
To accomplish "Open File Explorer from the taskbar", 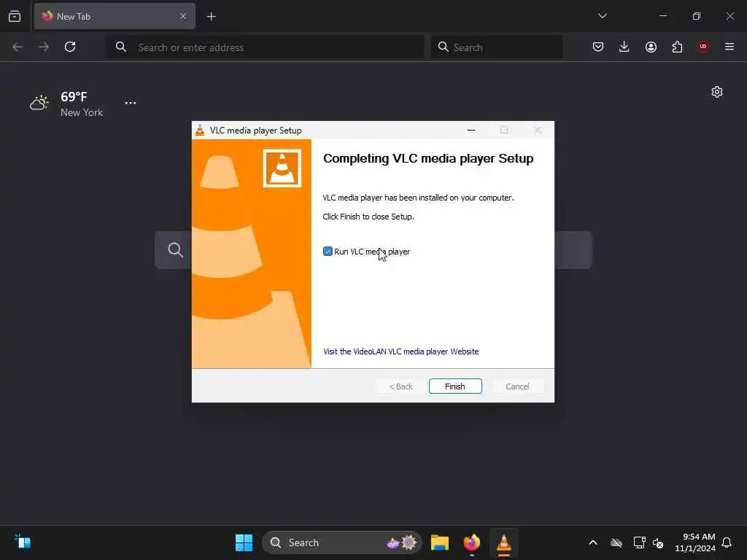I will coord(440,542).
